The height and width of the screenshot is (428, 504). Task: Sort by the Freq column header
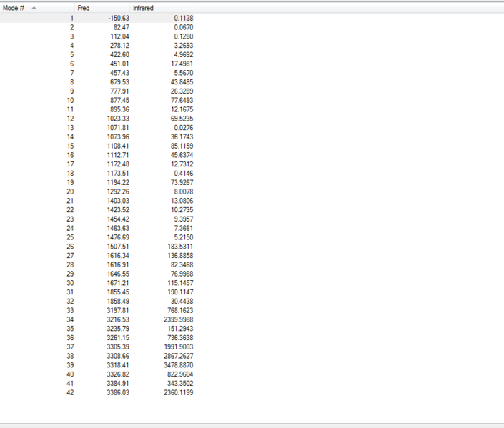(x=102, y=8)
